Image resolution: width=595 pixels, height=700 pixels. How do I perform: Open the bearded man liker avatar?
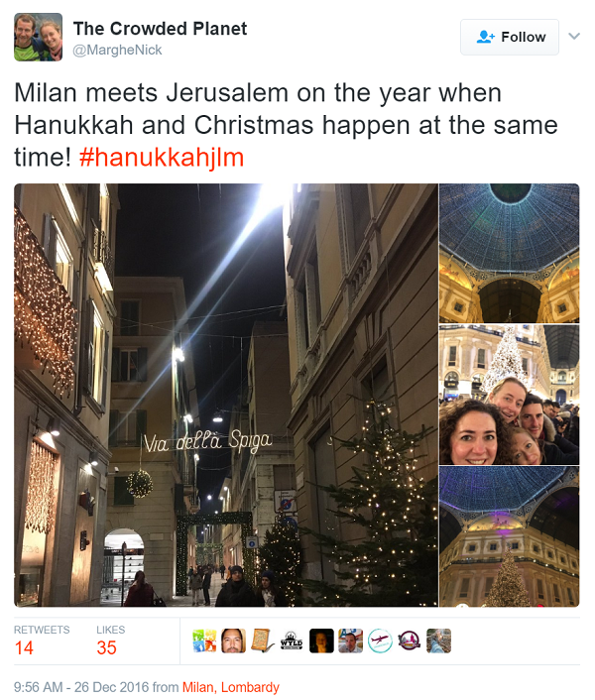tap(233, 641)
